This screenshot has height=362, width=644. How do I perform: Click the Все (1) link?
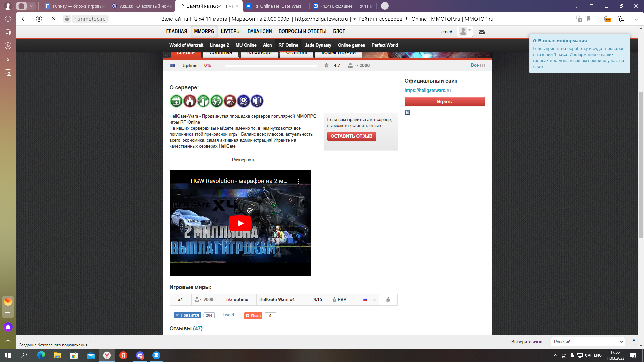(478, 65)
